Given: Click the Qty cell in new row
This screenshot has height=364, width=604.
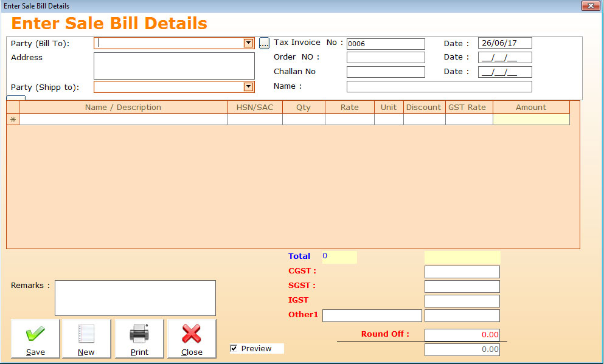Looking at the screenshot, I should pos(304,119).
